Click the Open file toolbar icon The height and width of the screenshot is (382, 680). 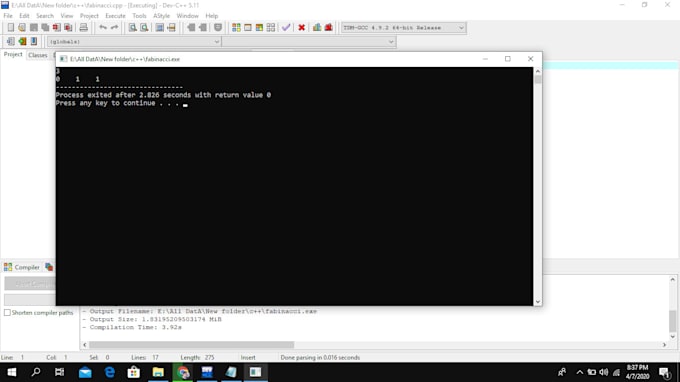click(x=22, y=27)
